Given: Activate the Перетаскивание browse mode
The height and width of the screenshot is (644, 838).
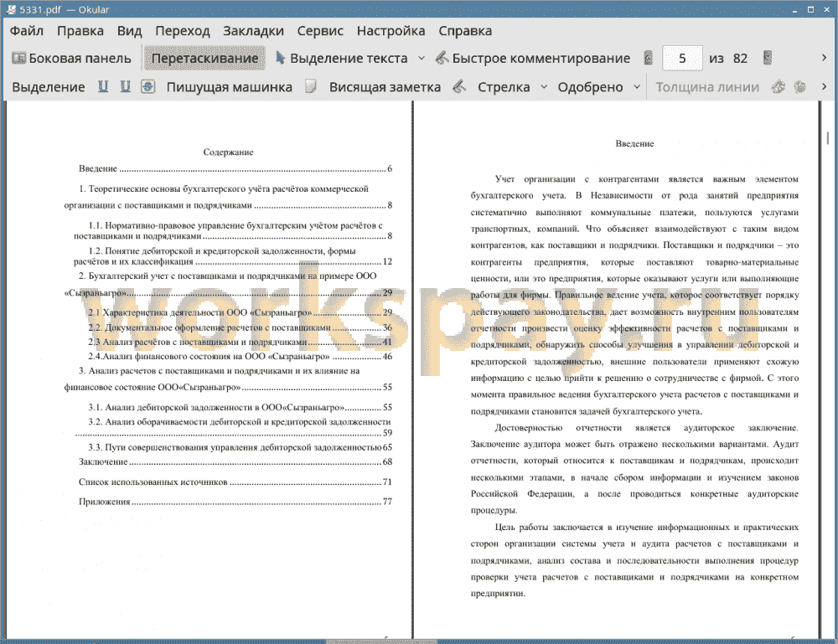Looking at the screenshot, I should coord(204,59).
